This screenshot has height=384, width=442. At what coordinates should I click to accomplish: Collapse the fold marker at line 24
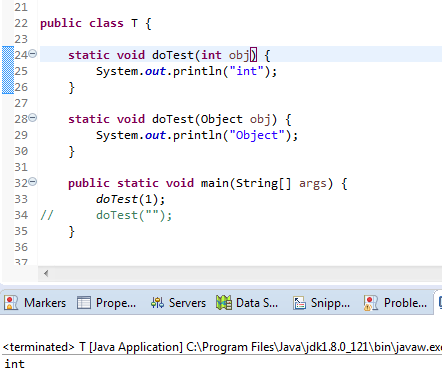(32, 53)
